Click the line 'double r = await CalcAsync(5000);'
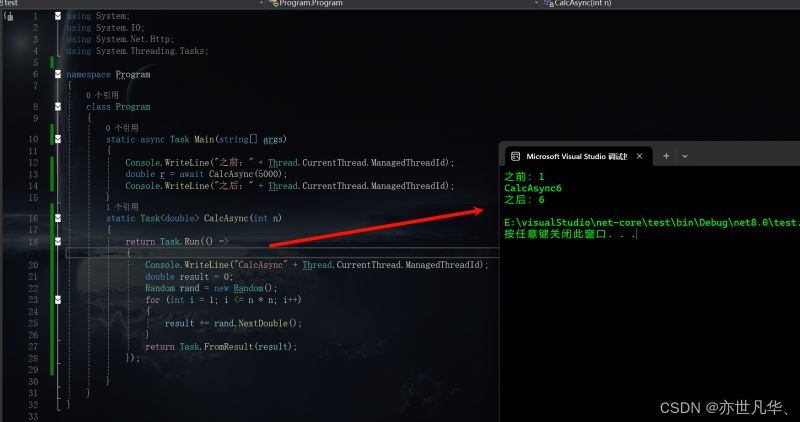Image resolution: width=800 pixels, height=422 pixels. 206,174
